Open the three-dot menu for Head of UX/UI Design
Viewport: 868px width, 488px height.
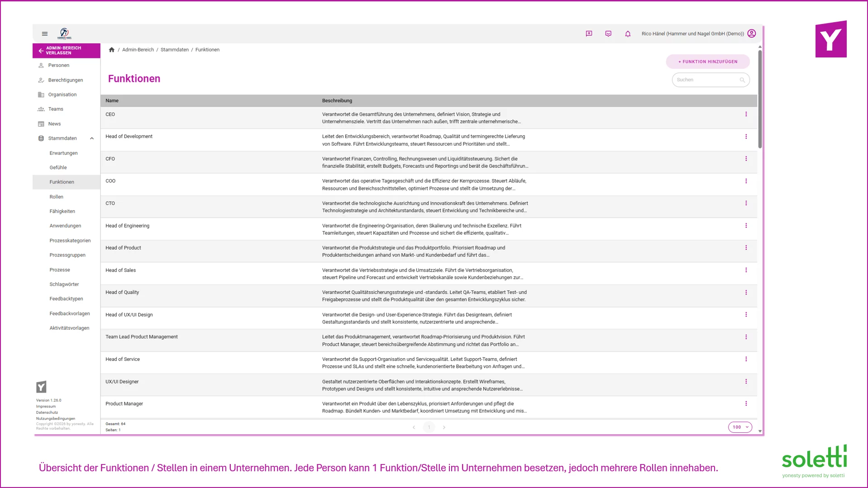746,315
